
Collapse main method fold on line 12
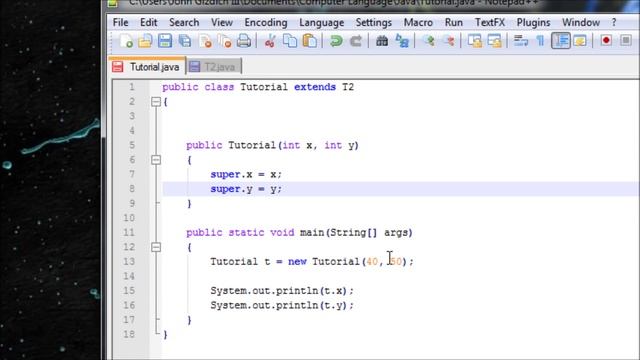pyautogui.click(x=156, y=247)
